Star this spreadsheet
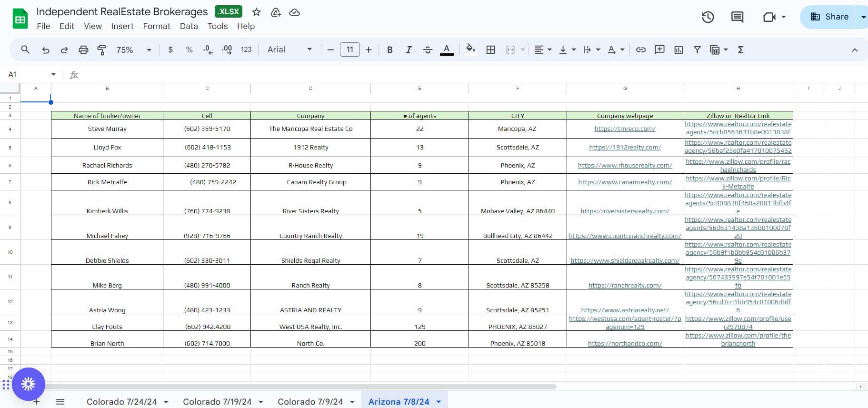 coord(256,12)
